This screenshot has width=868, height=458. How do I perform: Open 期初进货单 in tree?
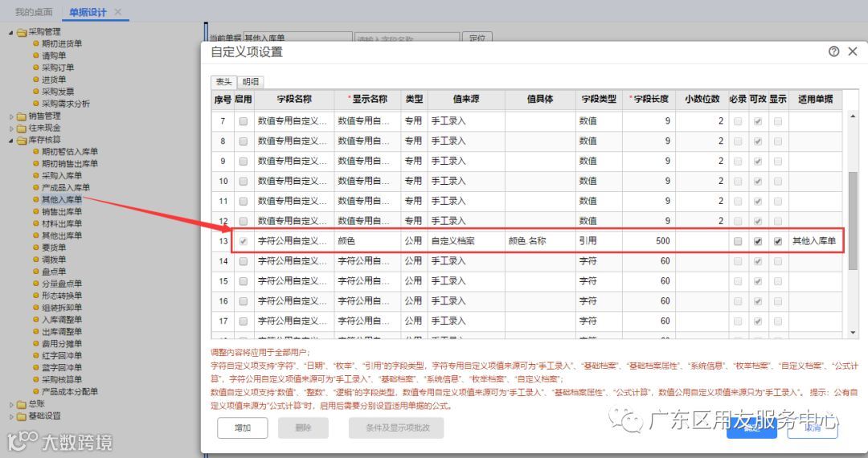pos(61,43)
